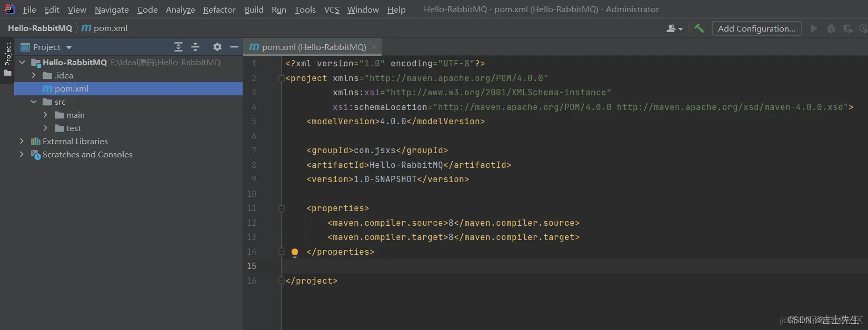Open the Help menu
Viewport: 868px width, 330px height.
396,9
